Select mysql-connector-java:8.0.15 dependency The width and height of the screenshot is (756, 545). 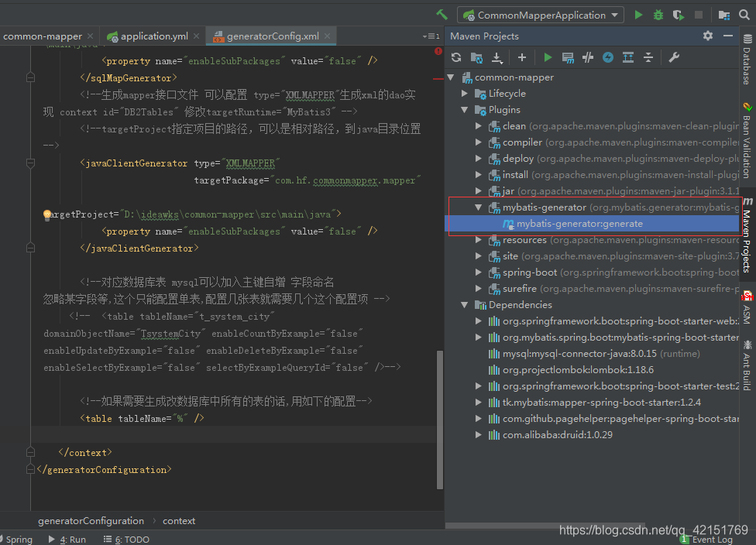tap(592, 354)
